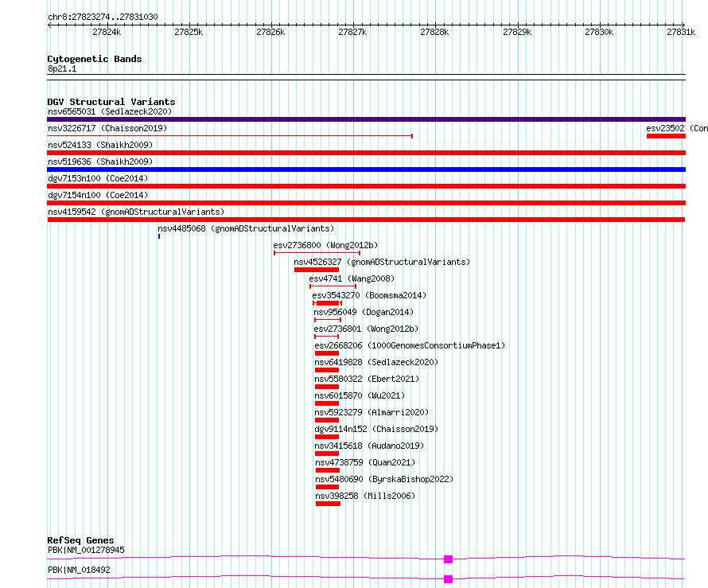Open nsv519636 (Shaikh2009) variant label
The image size is (708, 588).
100,162
